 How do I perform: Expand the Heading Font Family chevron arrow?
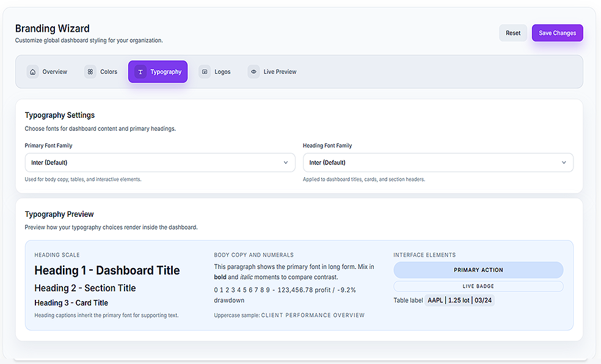point(564,162)
